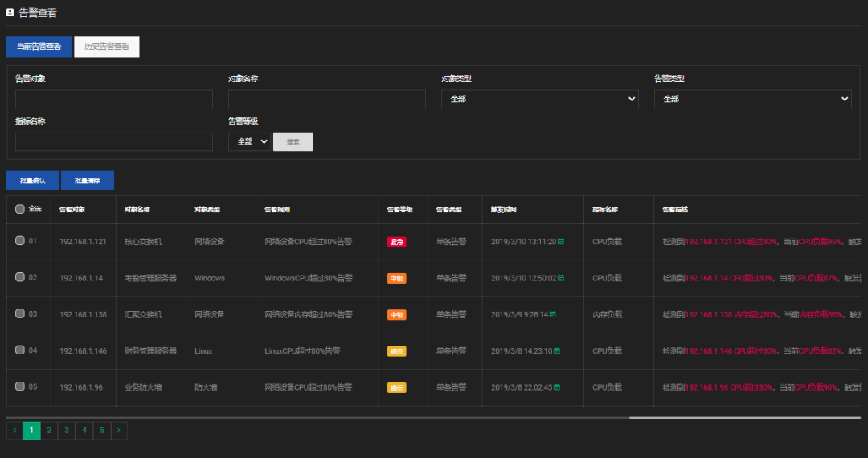Go to page 3
868x458 pixels.
click(67, 431)
